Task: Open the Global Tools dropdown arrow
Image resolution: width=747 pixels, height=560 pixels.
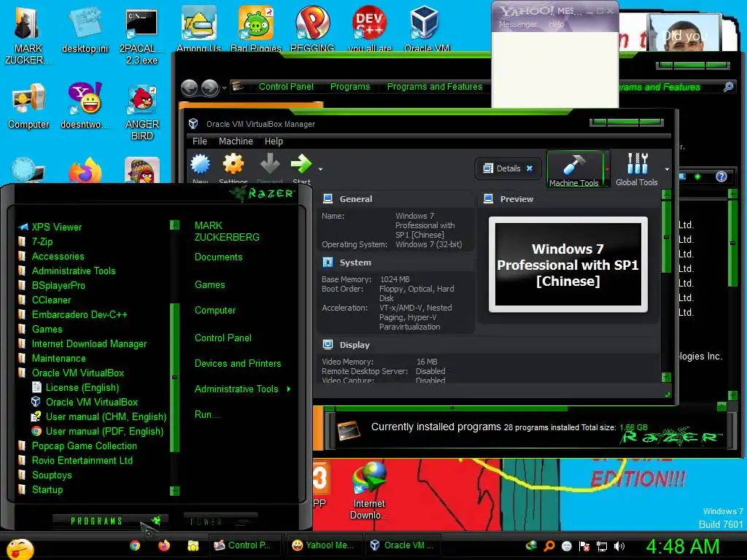Action: tap(667, 169)
